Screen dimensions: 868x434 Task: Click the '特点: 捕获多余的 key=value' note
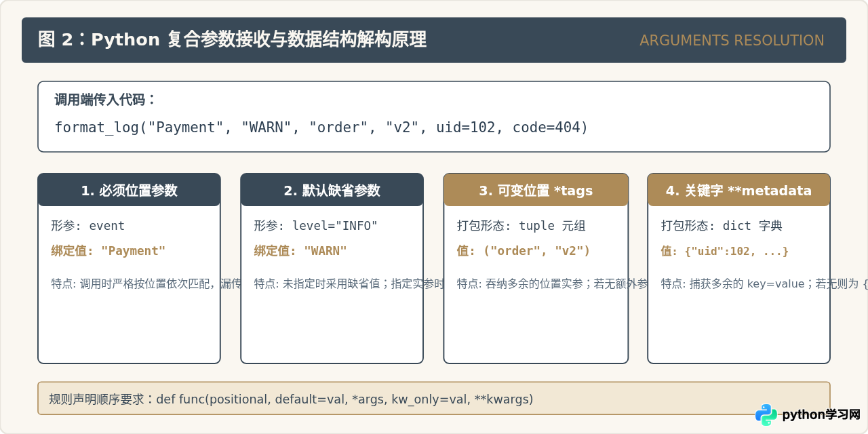[764, 283]
